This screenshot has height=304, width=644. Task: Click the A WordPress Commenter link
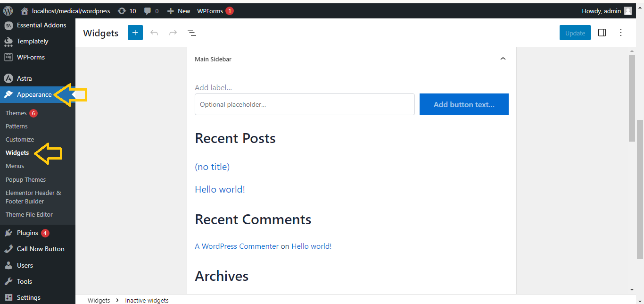[237, 246]
